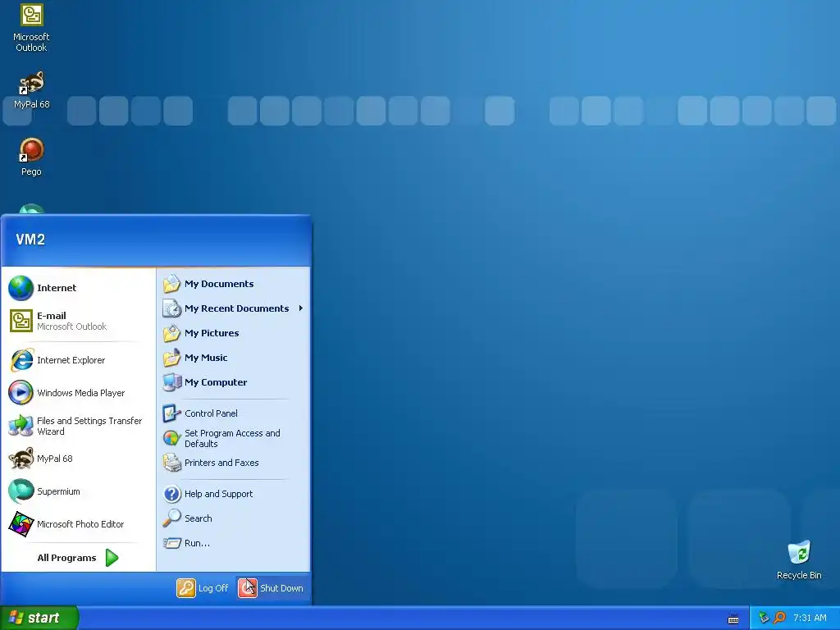Click the Set Program Access and Defaults icon
This screenshot has width=840, height=630.
coord(172,438)
